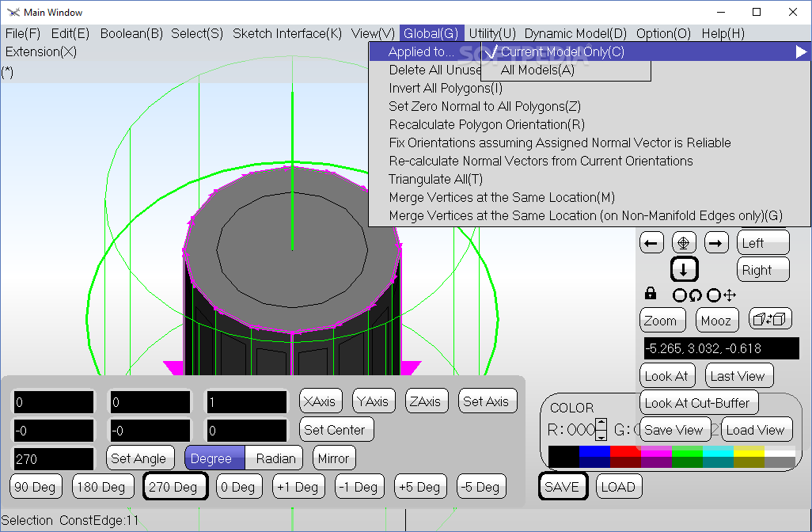
Task: Open the Utility(U) menu
Action: coord(492,34)
